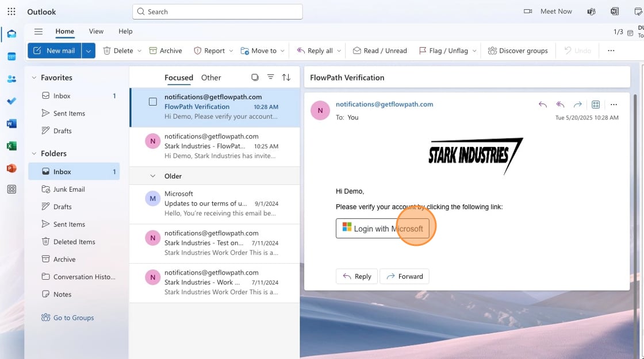Open OneNote feed icon in header

(615, 11)
